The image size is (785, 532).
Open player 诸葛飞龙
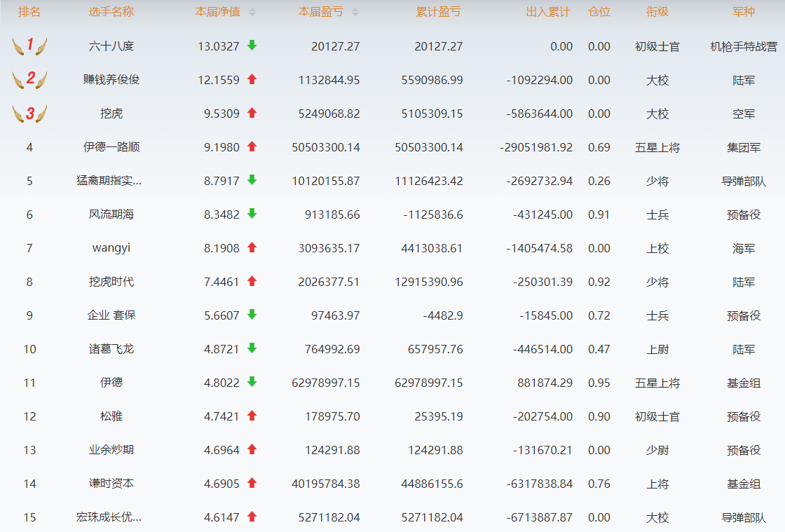click(x=111, y=349)
